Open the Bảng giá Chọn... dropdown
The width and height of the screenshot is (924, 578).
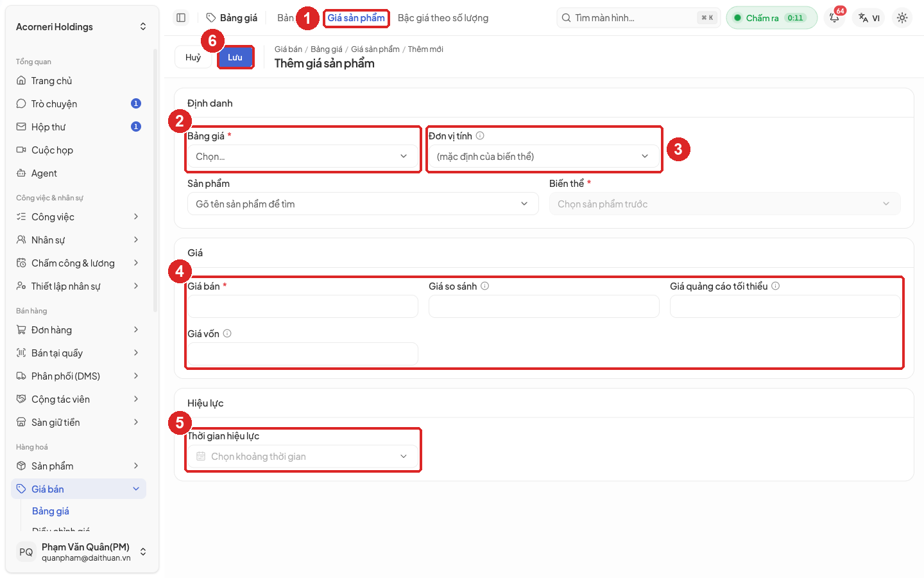(x=303, y=157)
